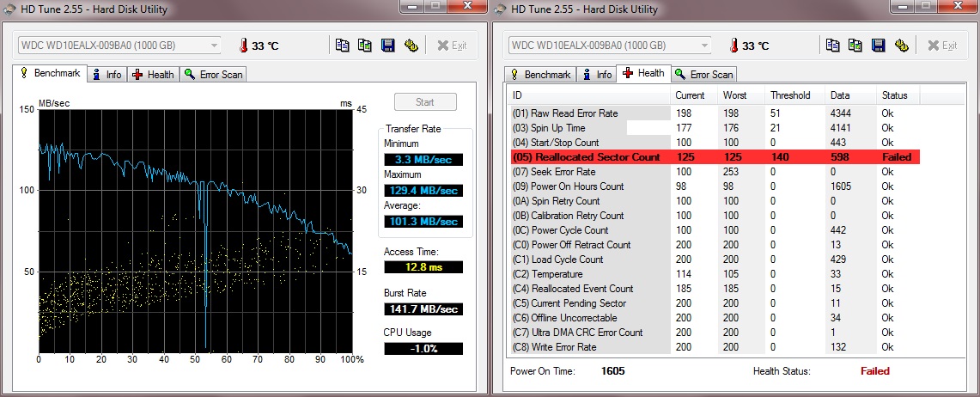
Task: Click Data column header
Action: 851,95
